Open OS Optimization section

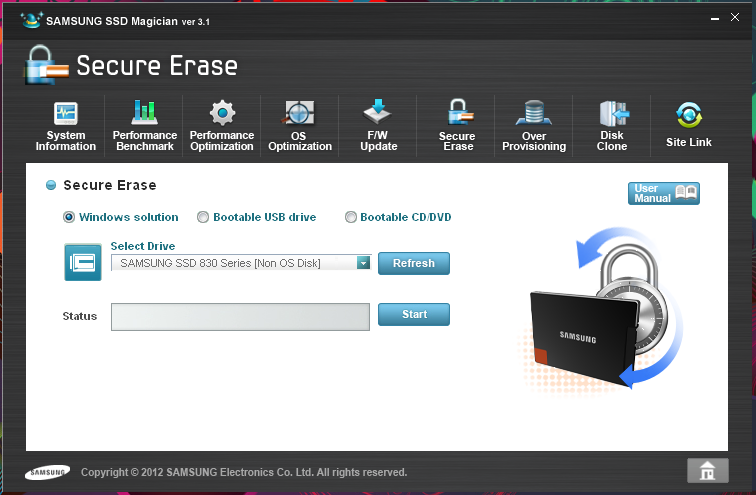tap(299, 126)
